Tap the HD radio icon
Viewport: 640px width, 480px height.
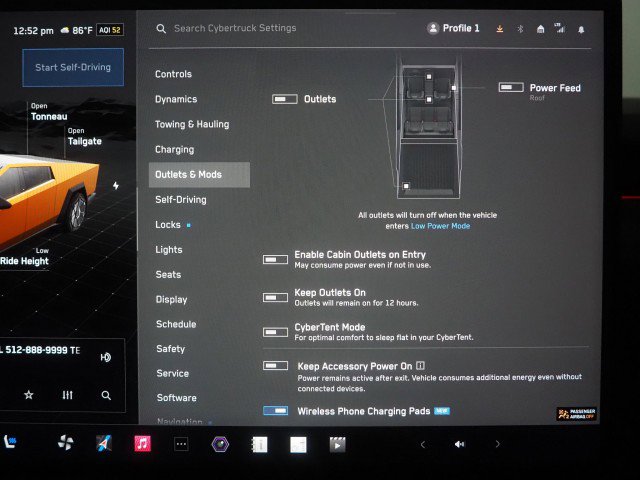[105, 358]
